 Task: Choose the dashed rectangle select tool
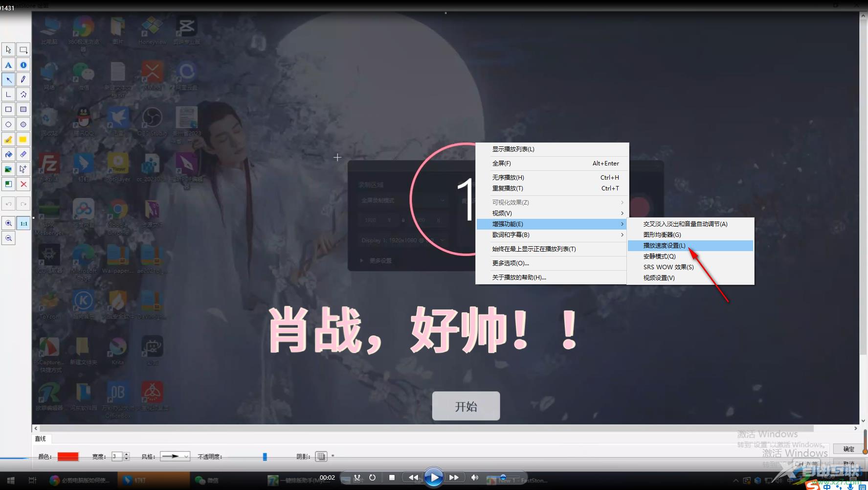(x=23, y=49)
